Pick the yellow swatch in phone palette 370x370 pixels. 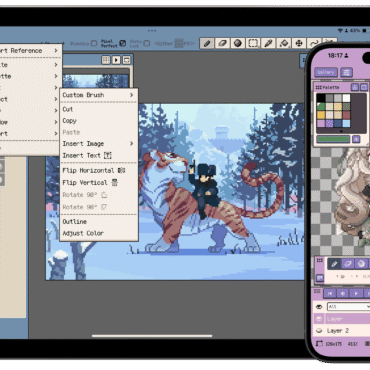(x=321, y=115)
